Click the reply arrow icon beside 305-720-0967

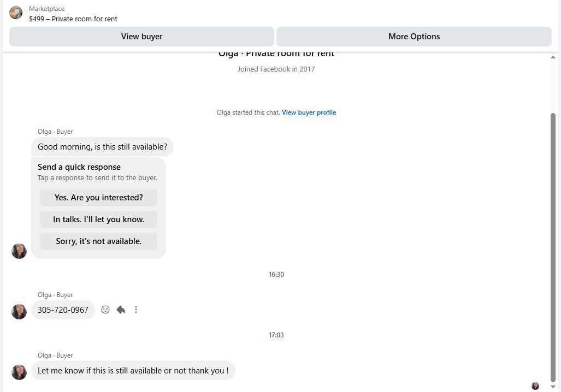coord(121,310)
